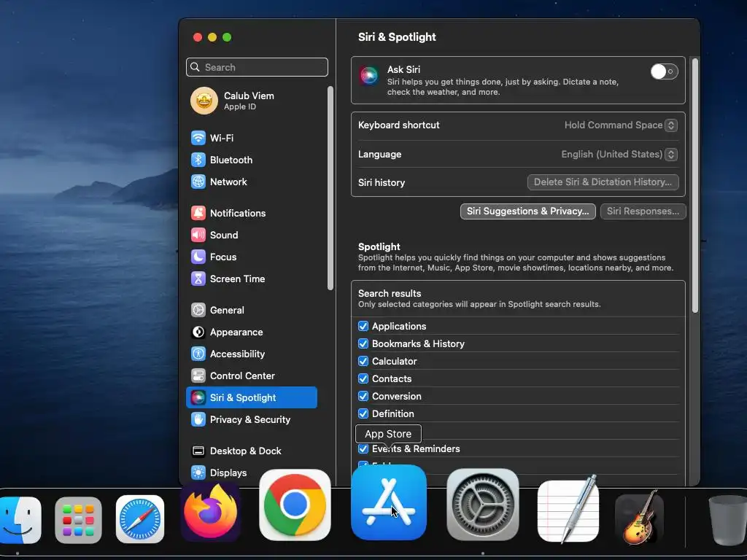The image size is (747, 560).
Task: Click the settings pane vertical scrollbar
Action: pos(695,186)
